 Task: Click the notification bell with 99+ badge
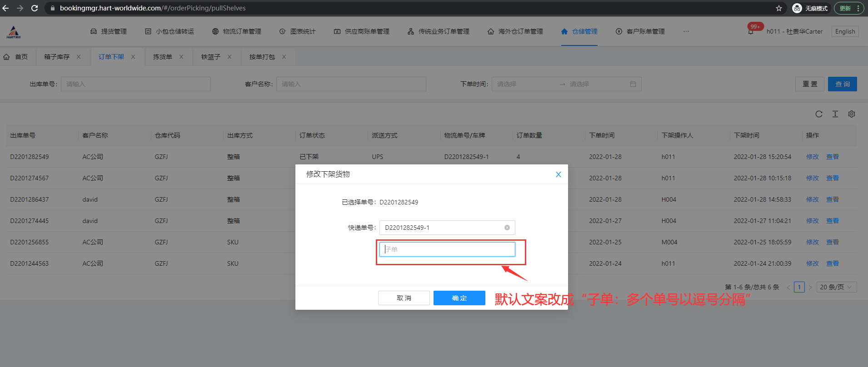tap(751, 31)
